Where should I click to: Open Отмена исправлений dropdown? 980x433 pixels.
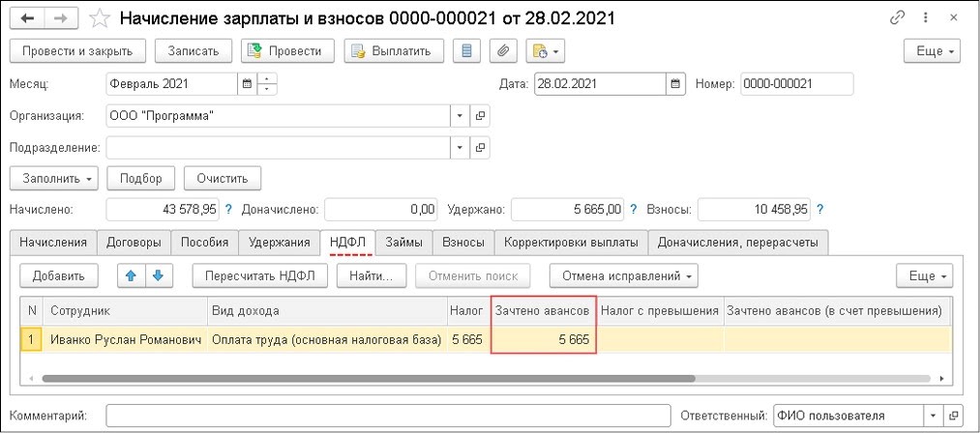pos(625,275)
